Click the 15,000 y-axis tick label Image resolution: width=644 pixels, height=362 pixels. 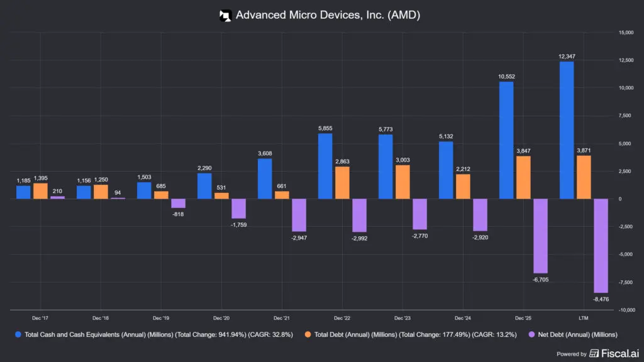(626, 33)
